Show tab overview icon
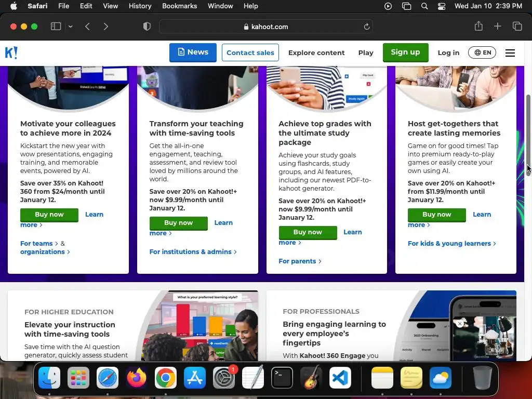 click(x=517, y=26)
